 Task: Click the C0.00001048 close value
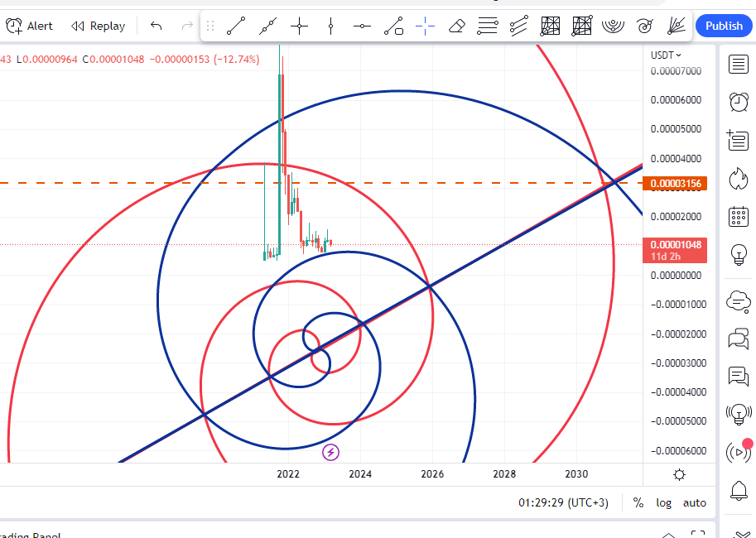tap(113, 60)
